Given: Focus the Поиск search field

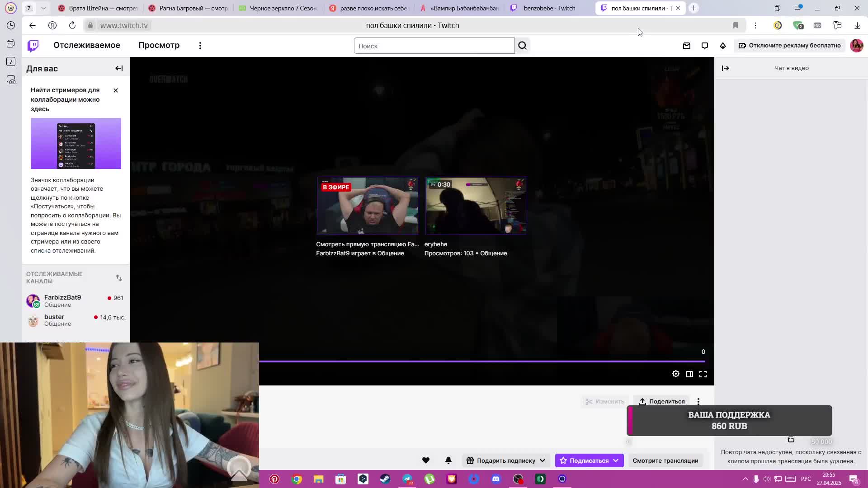Looking at the screenshot, I should coord(434,46).
